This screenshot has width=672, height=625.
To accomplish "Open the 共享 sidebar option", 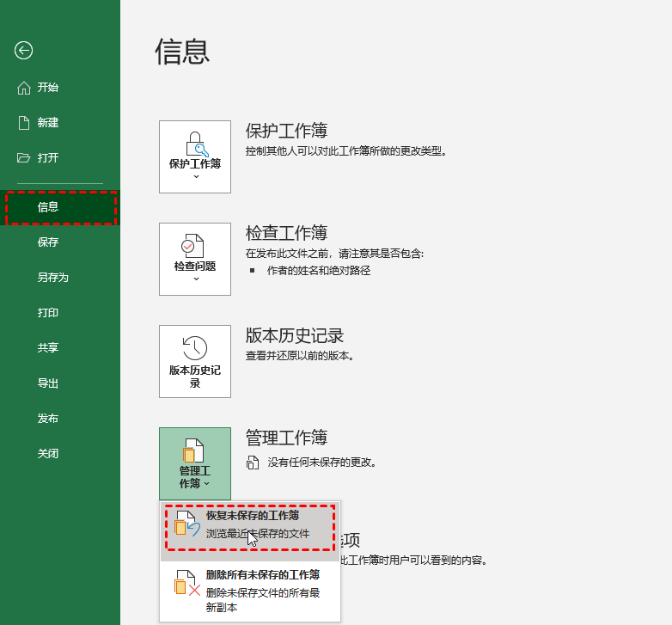I will (48, 348).
